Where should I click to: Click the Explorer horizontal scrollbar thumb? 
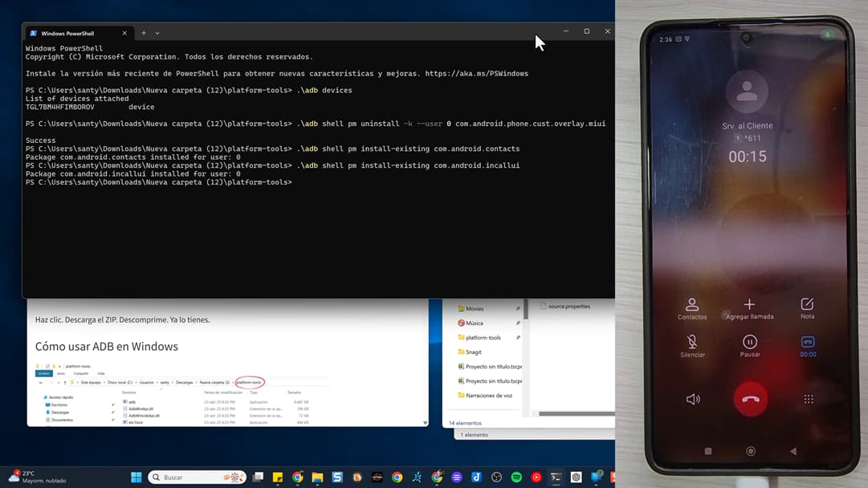pyautogui.click(x=577, y=413)
